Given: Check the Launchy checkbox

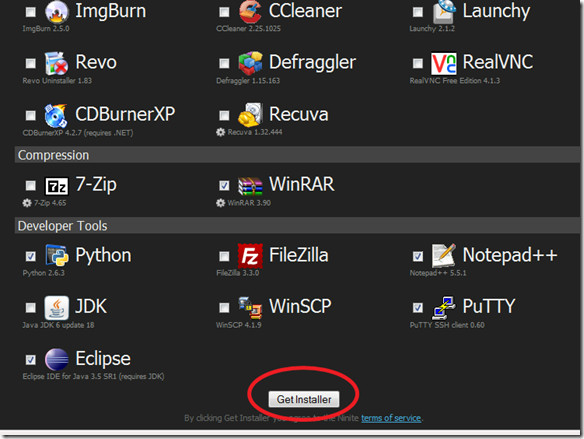Looking at the screenshot, I should click(418, 12).
